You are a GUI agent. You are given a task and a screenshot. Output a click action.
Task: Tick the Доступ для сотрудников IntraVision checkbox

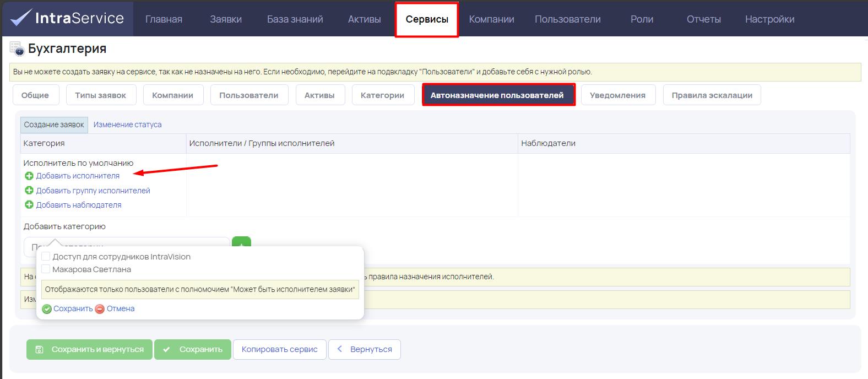click(x=46, y=256)
